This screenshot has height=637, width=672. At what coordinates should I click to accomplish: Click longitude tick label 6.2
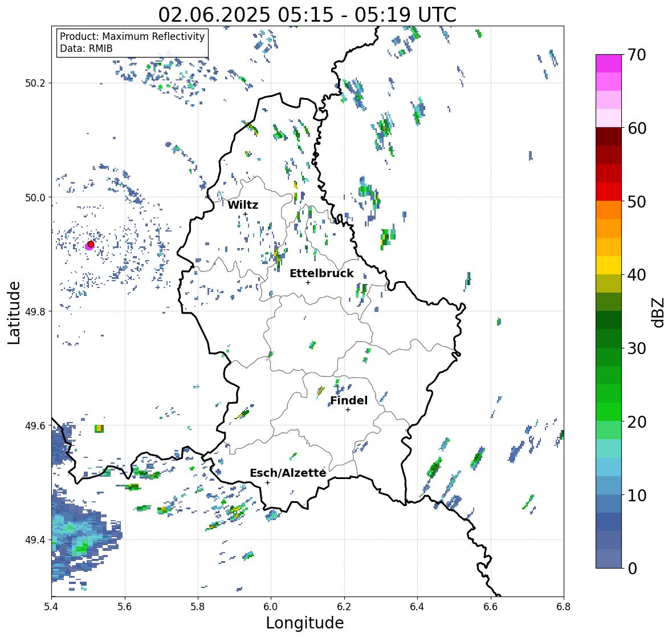click(344, 607)
